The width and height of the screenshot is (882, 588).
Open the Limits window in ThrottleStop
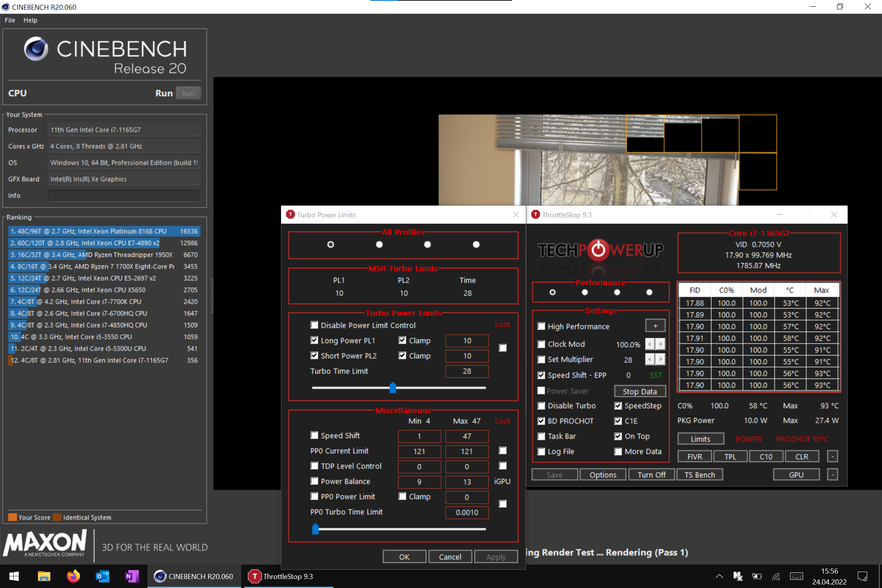pyautogui.click(x=700, y=439)
